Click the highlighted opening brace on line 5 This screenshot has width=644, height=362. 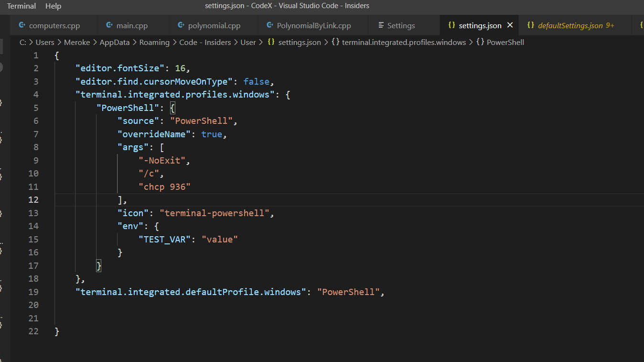[172, 108]
